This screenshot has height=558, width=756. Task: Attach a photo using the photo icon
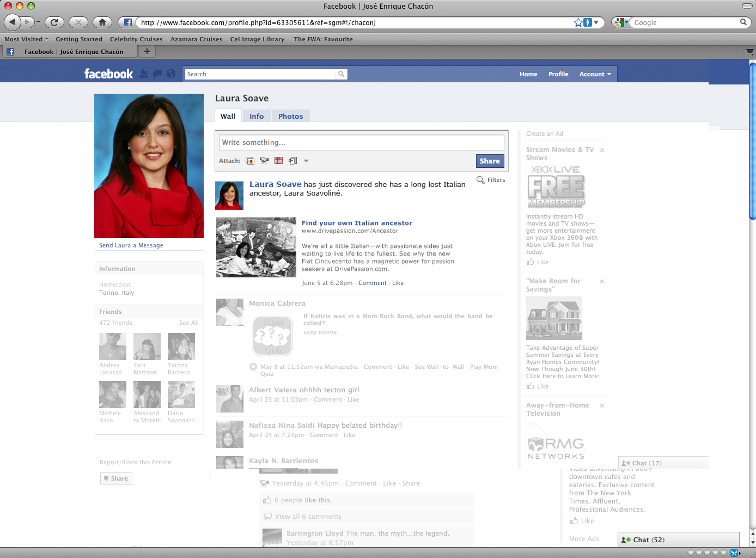[x=250, y=161]
